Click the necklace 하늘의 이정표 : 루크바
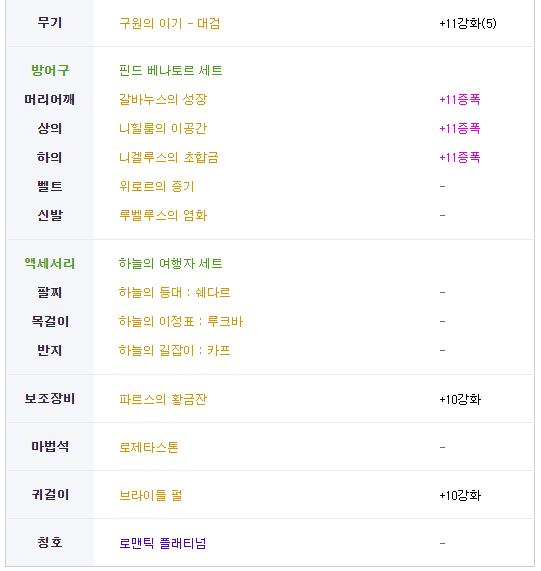The image size is (541, 571). click(181, 321)
